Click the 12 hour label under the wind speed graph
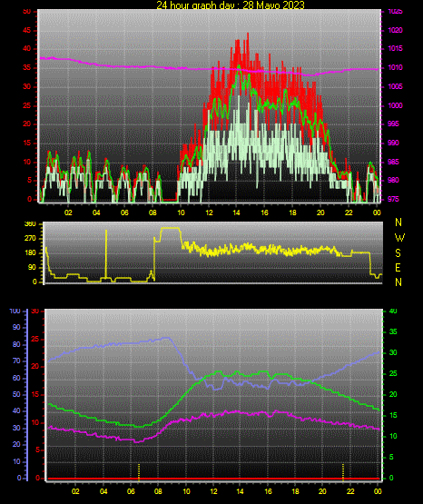This screenshot has height=504, width=423. (209, 212)
